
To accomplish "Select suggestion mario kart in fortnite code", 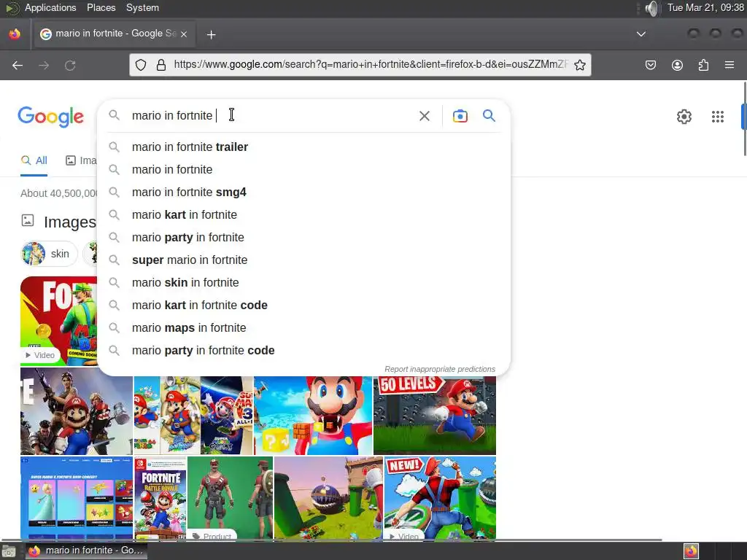I will pyautogui.click(x=304, y=306).
